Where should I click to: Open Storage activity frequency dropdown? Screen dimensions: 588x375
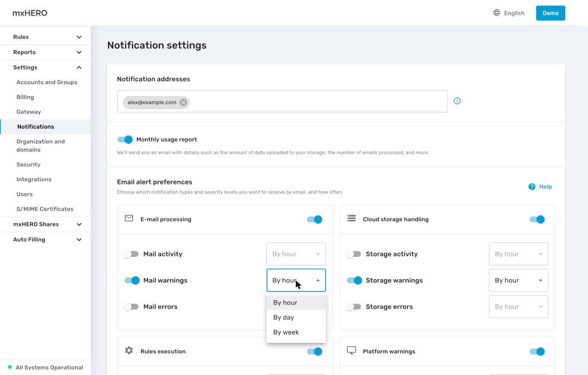(x=519, y=254)
